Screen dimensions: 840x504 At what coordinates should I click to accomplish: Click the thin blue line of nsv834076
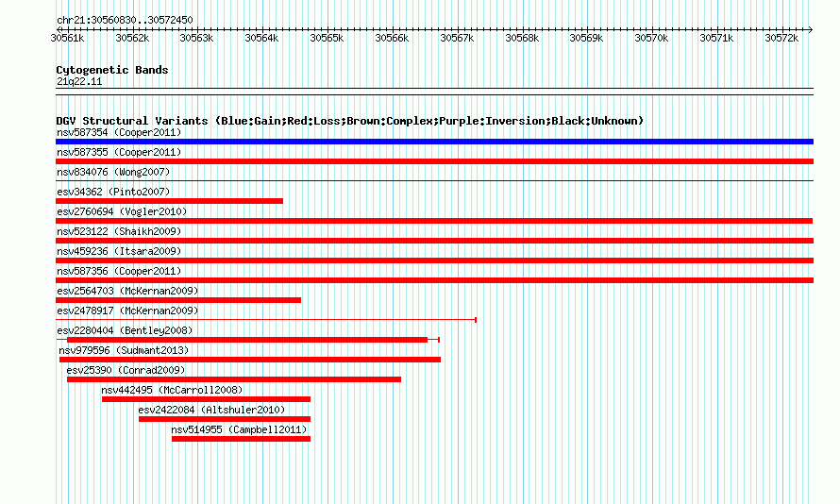tap(434, 181)
